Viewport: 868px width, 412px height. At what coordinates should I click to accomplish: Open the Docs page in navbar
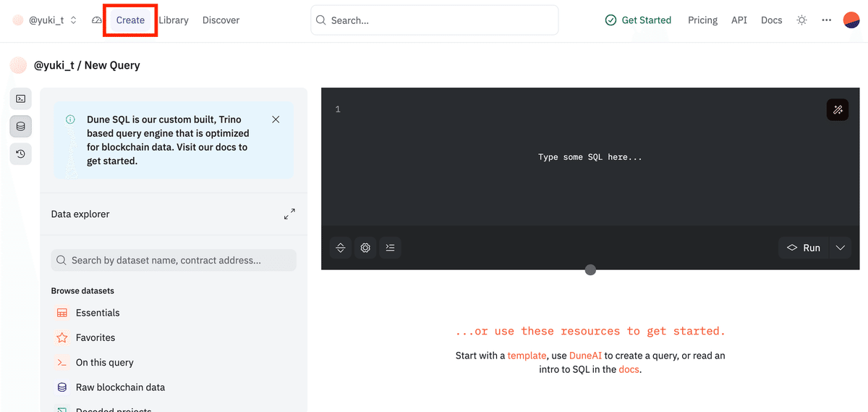click(772, 20)
